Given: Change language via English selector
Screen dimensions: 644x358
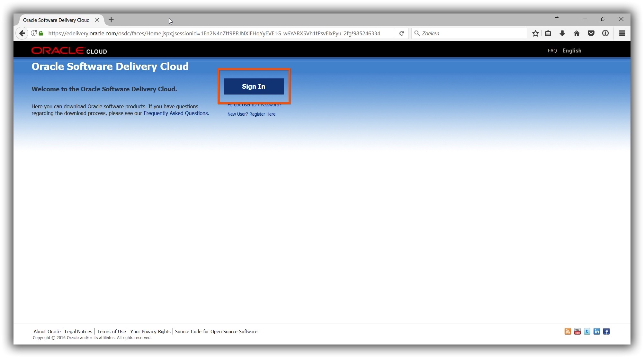Looking at the screenshot, I should [572, 51].
